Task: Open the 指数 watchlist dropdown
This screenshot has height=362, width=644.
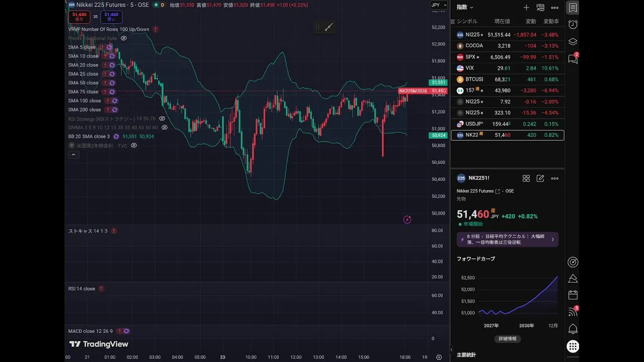Action: pos(465,8)
